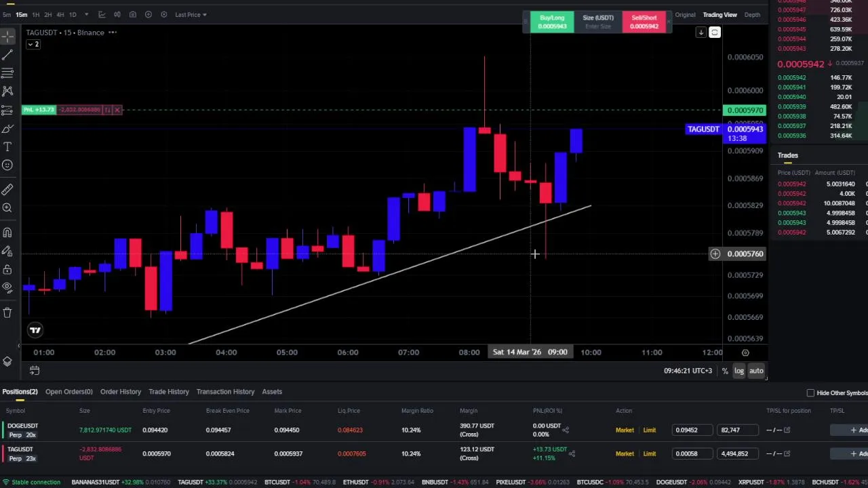The image size is (868, 488).
Task: Open the Order History tab
Action: pyautogui.click(x=121, y=392)
